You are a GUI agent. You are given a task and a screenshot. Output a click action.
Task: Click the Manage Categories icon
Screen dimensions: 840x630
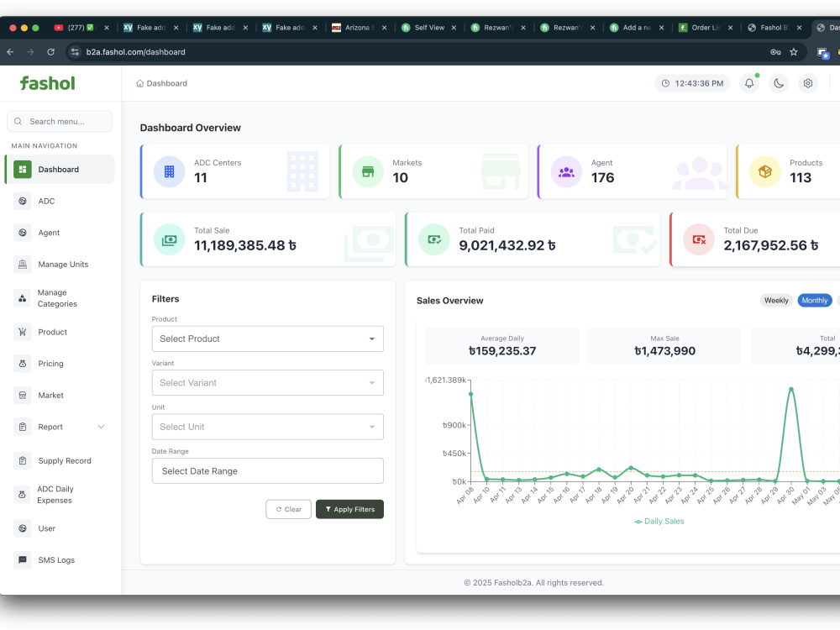[x=23, y=298]
